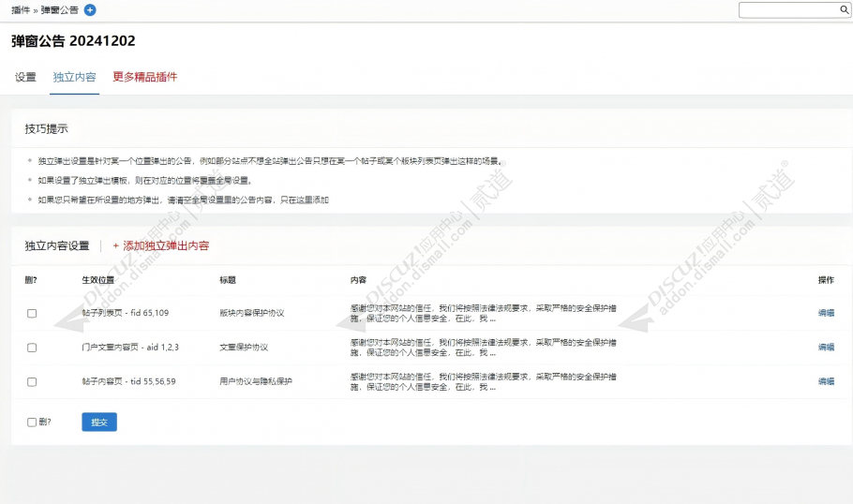Click the tip starting 如果设置了独立弹出模板
This screenshot has width=853, height=504.
point(145,181)
